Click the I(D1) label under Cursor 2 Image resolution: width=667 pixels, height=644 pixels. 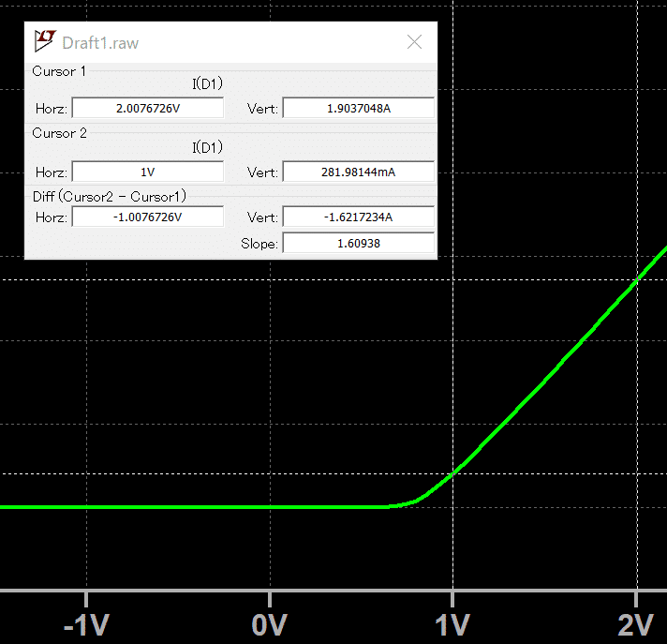click(207, 147)
